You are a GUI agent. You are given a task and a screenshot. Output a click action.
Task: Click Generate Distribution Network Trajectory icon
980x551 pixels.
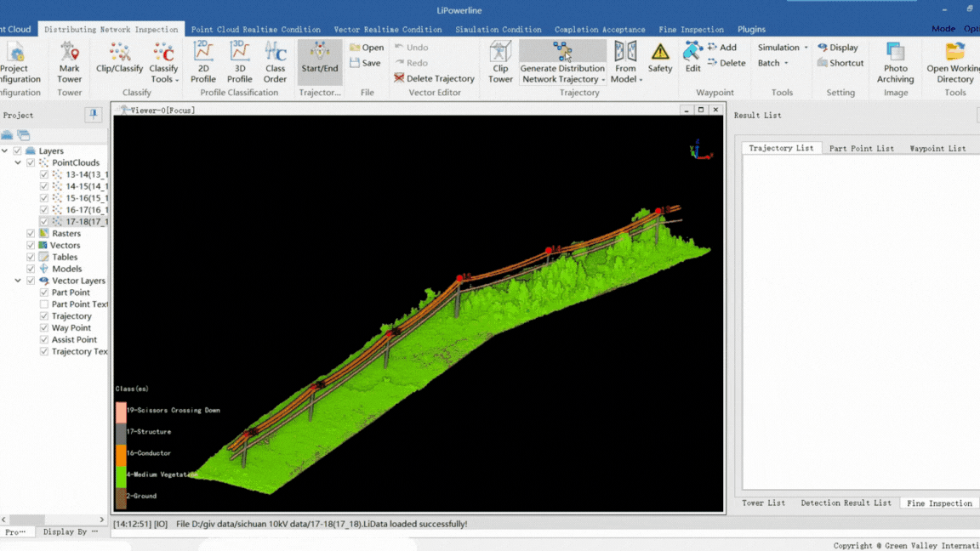(x=561, y=52)
